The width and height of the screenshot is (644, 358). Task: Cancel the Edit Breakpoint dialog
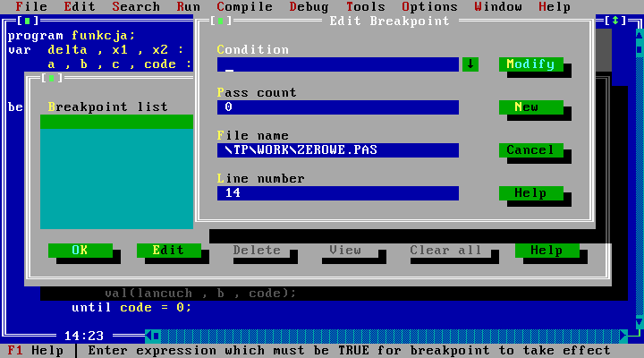pos(530,150)
